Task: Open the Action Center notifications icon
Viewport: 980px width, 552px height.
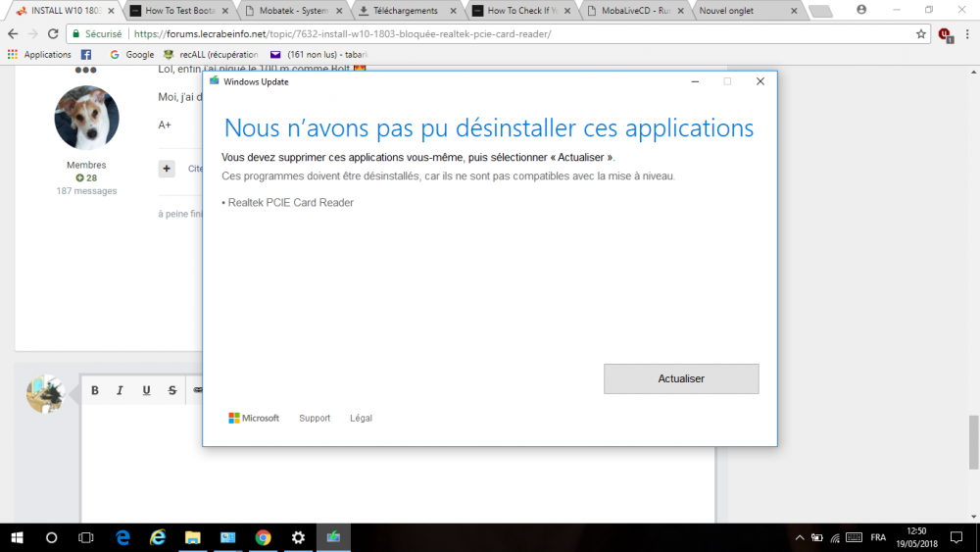Action: point(956,537)
